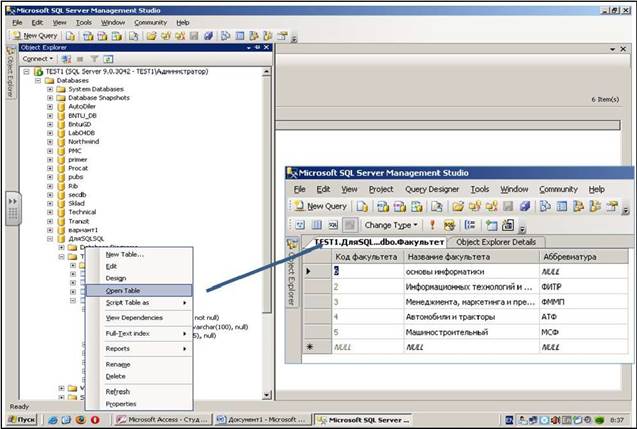The width and height of the screenshot is (637, 429).
Task: Choose Design from the context menu
Action: [139, 278]
